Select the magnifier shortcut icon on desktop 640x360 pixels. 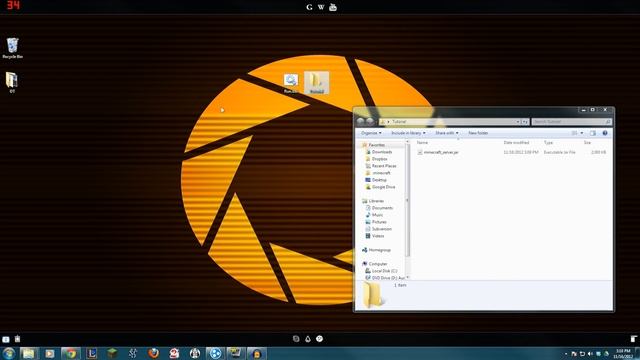291,83
